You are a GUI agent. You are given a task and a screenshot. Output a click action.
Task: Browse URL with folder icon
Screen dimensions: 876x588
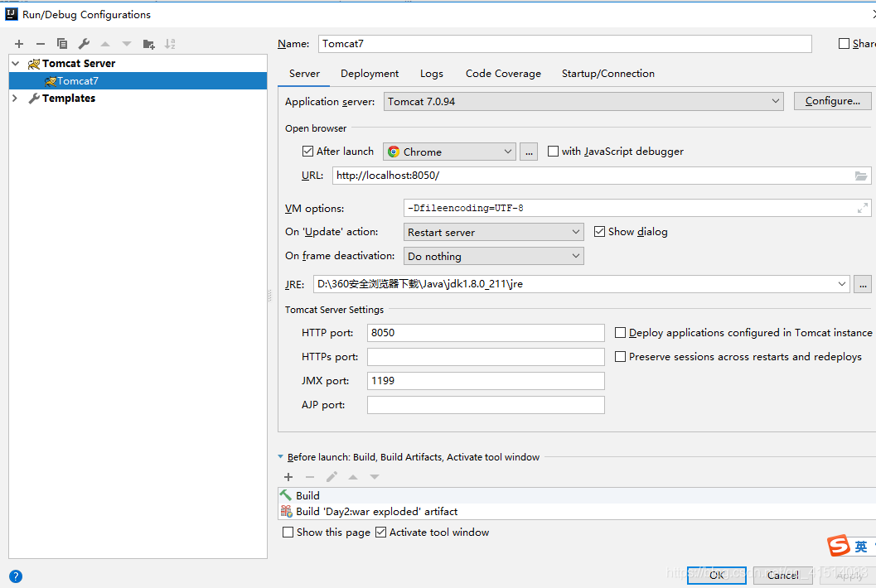861,176
